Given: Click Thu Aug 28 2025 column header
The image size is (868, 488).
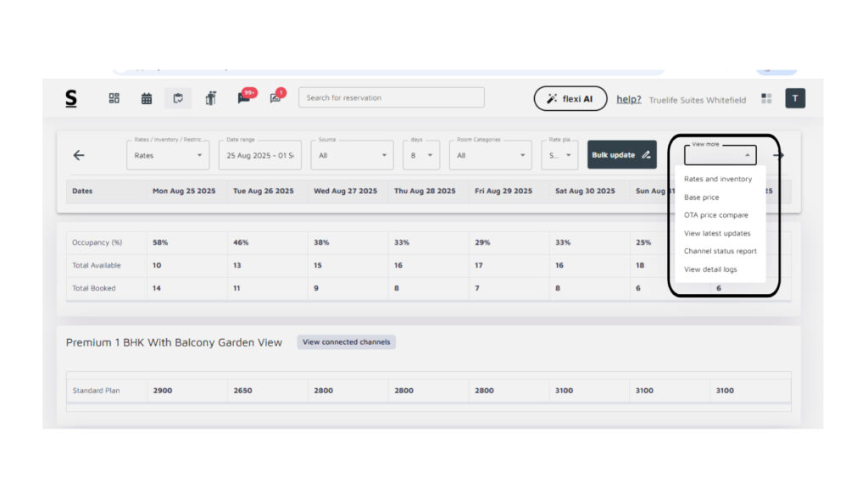Looking at the screenshot, I should coord(425,191).
